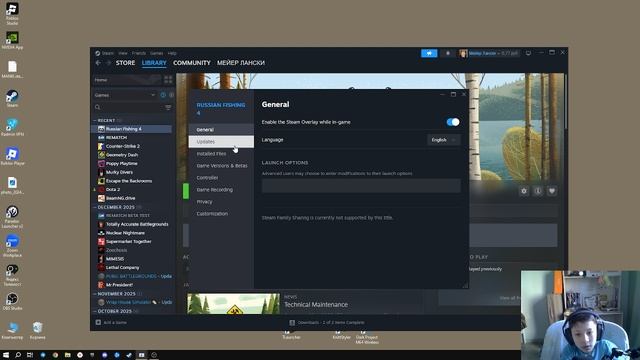Click the Add a Game button
This screenshot has height=360, width=640.
point(111,322)
